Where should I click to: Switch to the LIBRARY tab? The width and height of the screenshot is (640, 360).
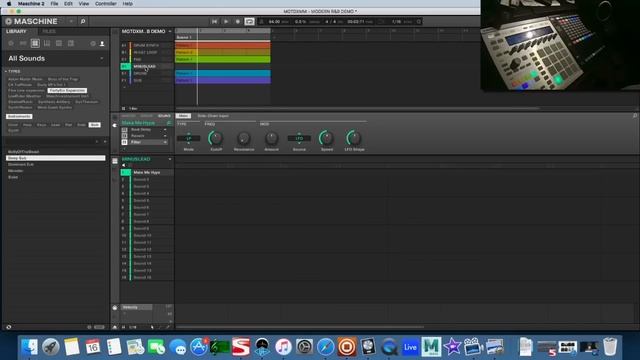(x=16, y=31)
